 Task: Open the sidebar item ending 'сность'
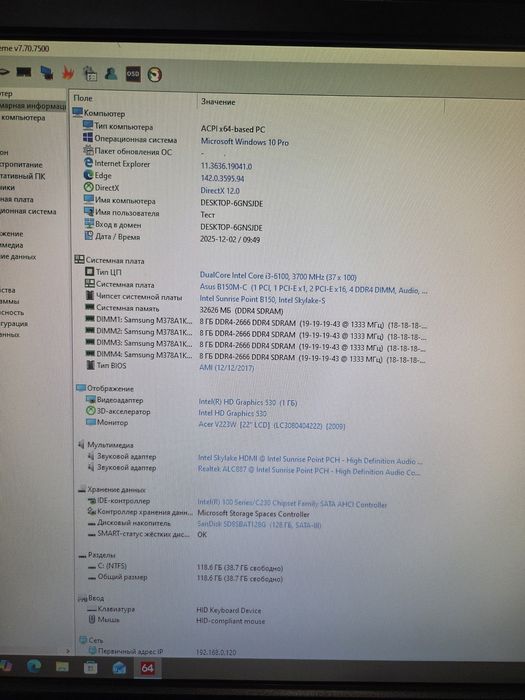pos(12,312)
